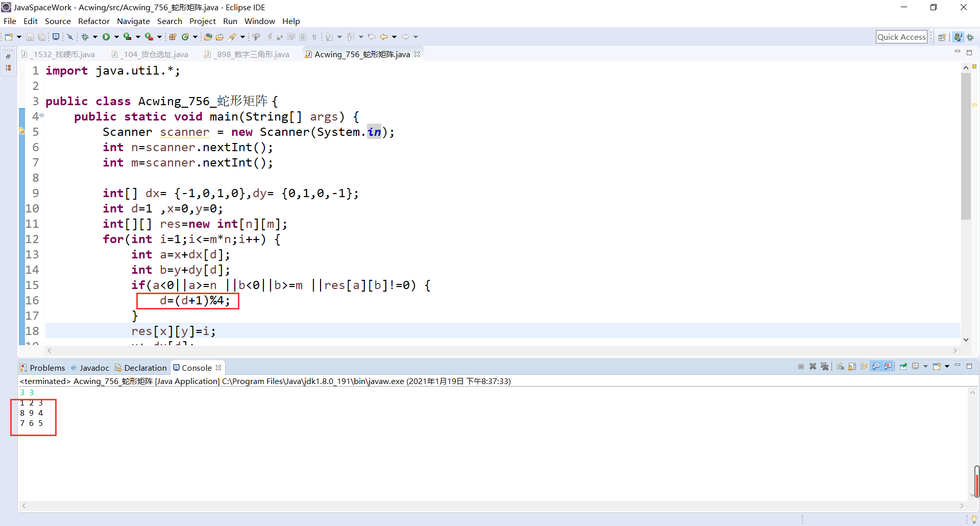This screenshot has height=526, width=980.
Task: Click the Save All toolbar icon
Action: point(41,37)
